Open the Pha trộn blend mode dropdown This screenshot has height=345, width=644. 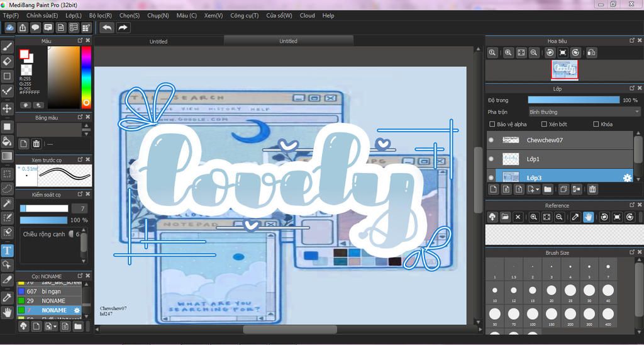584,112
